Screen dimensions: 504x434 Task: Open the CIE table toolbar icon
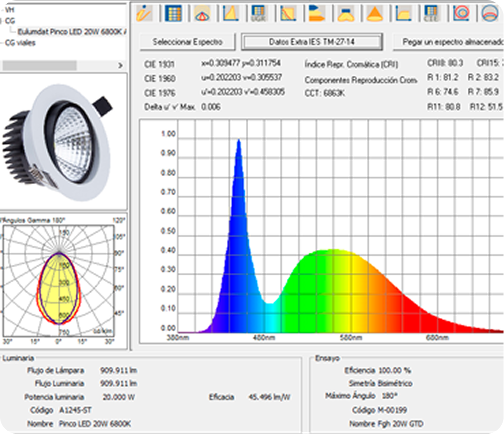click(431, 13)
